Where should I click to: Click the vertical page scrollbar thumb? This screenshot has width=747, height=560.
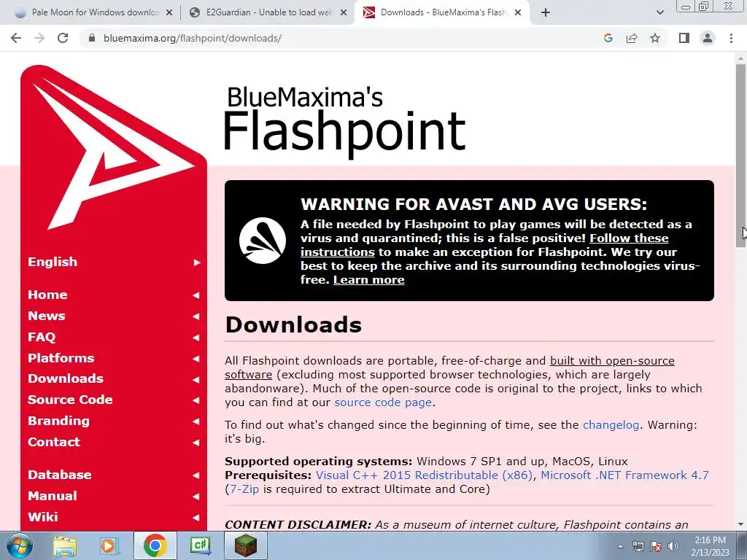[740, 155]
